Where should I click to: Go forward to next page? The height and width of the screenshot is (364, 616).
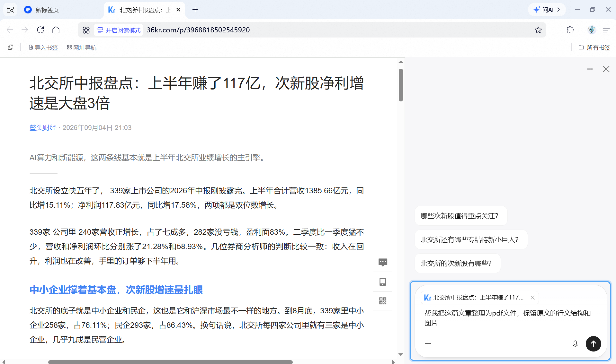[25, 30]
